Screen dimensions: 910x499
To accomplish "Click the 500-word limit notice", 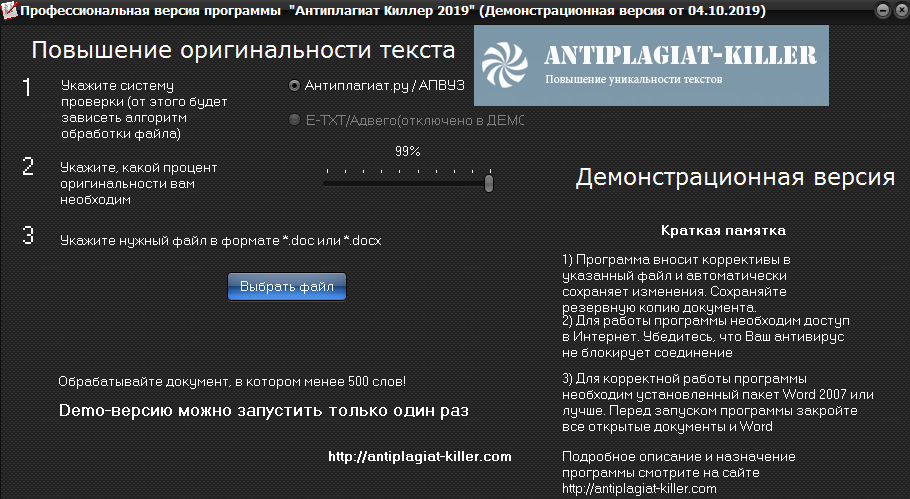I will [232, 382].
